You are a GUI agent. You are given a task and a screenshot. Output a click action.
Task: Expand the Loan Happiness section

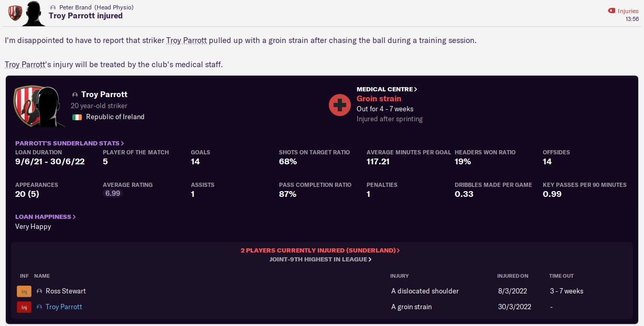(46, 216)
